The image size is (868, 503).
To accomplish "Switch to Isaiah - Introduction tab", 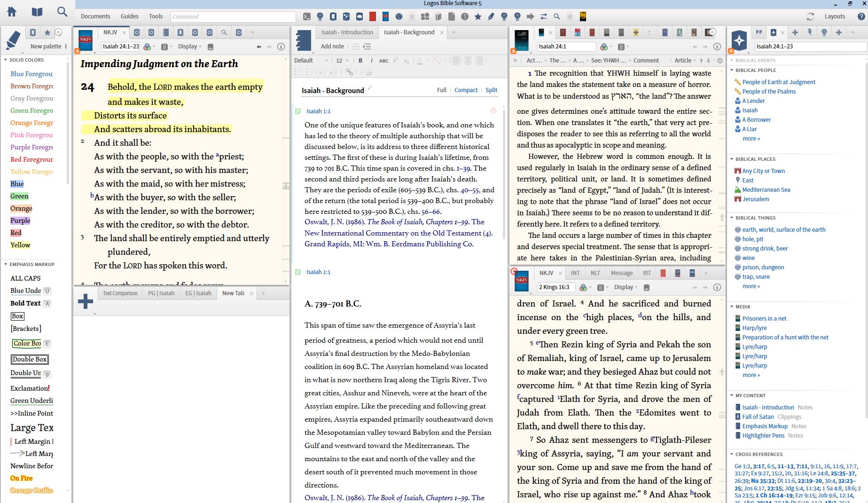I will pos(347,32).
